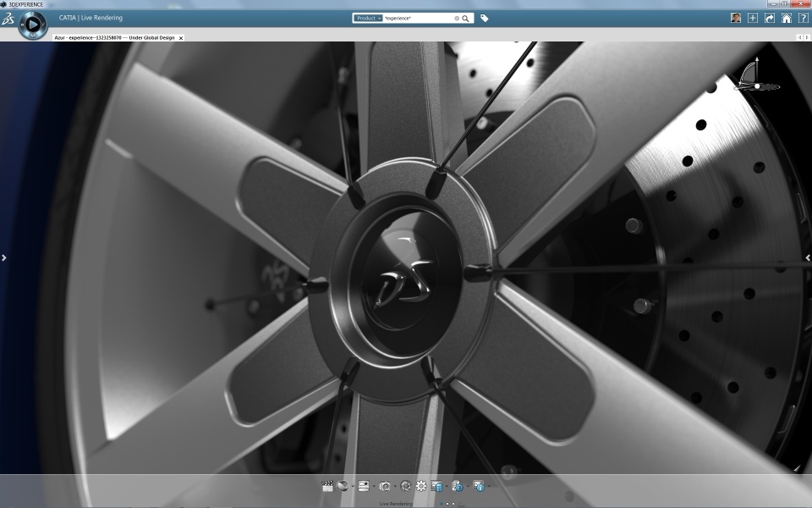Click the turntable/rotate circular icon
The image size is (812, 508).
406,486
